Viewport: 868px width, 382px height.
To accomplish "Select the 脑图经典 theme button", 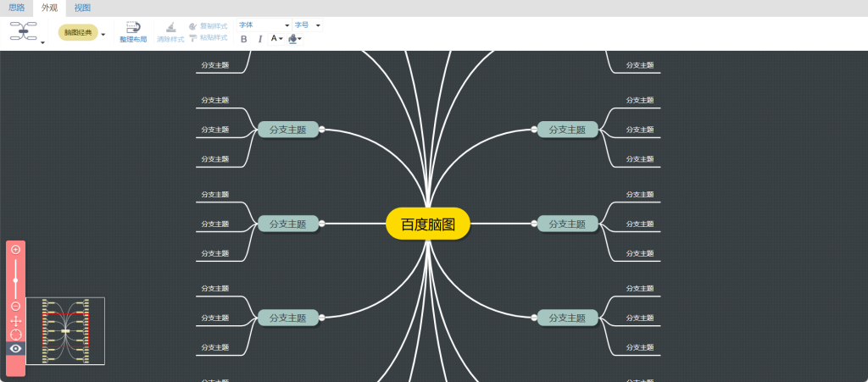I will tap(78, 33).
